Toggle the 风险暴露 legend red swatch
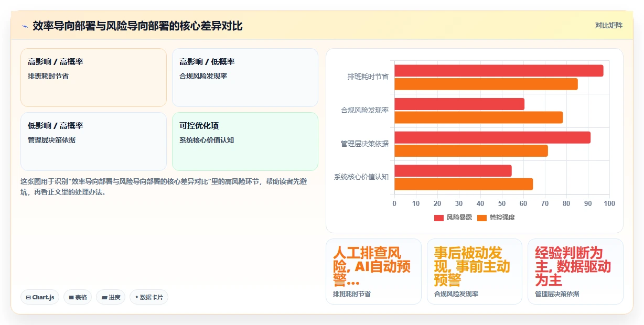The height and width of the screenshot is (325, 644). [x=439, y=218]
